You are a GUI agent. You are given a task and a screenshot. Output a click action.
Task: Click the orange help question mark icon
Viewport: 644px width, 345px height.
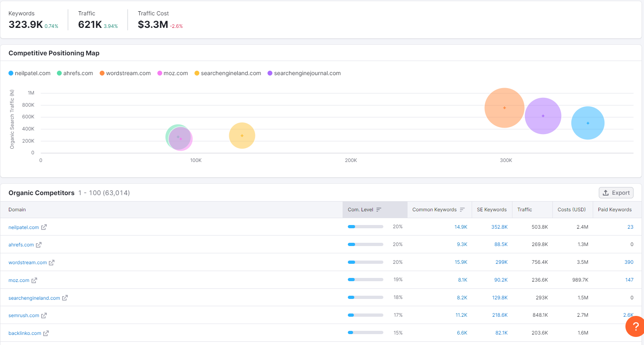[635, 326]
